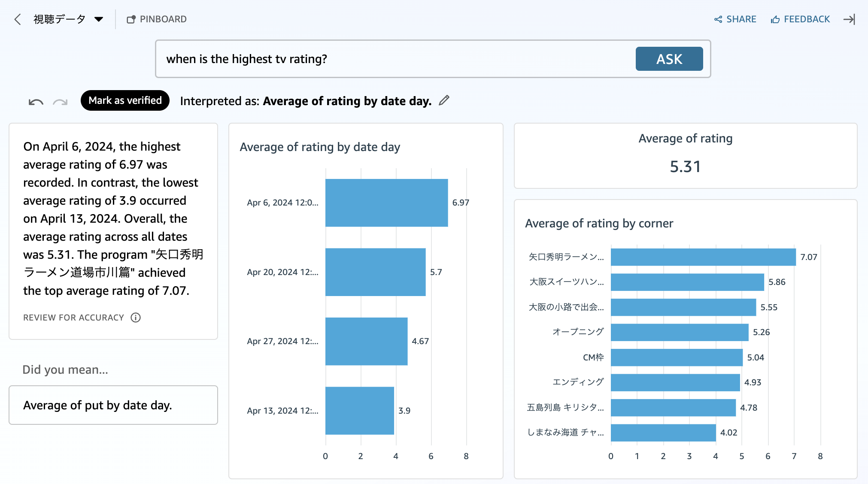
Task: Click the question input field
Action: tap(395, 59)
